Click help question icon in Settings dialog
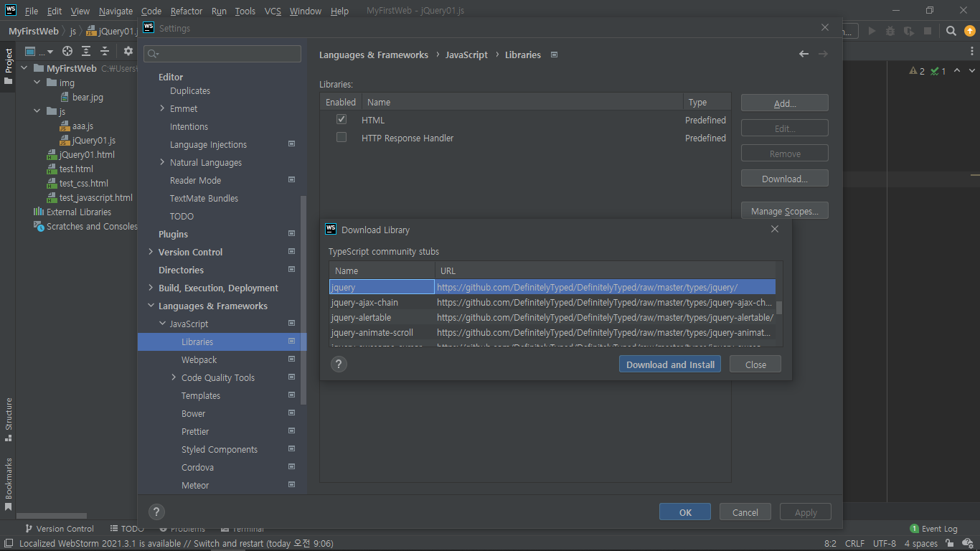The image size is (980, 551). tap(156, 512)
